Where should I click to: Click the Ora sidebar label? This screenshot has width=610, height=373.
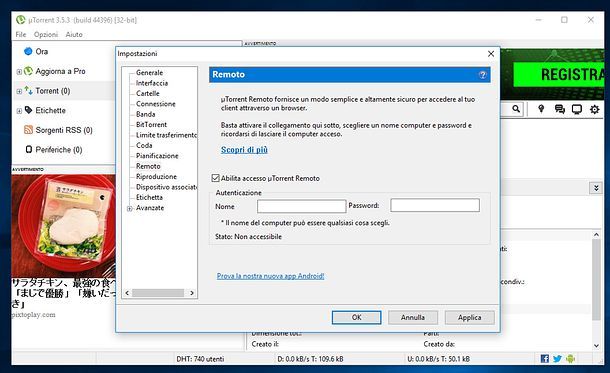click(x=42, y=51)
